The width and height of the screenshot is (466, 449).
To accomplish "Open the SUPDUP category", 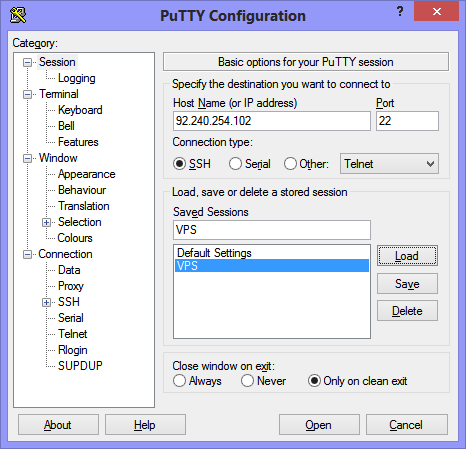I will pos(80,366).
